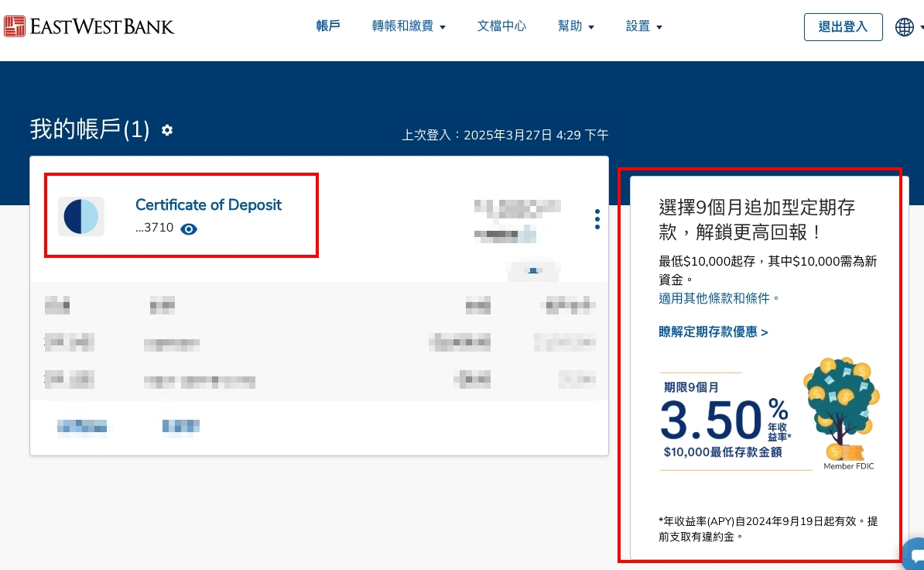924x570 pixels.
Task: Click the 退出登入 button
Action: [843, 26]
